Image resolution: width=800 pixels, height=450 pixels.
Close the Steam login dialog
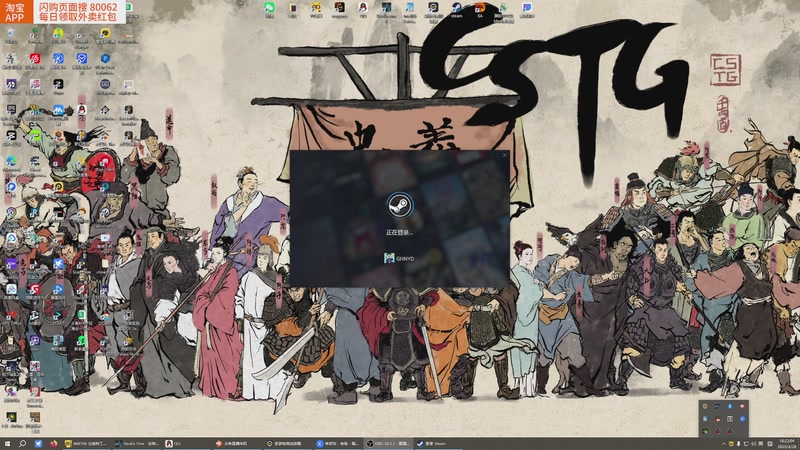coord(504,155)
